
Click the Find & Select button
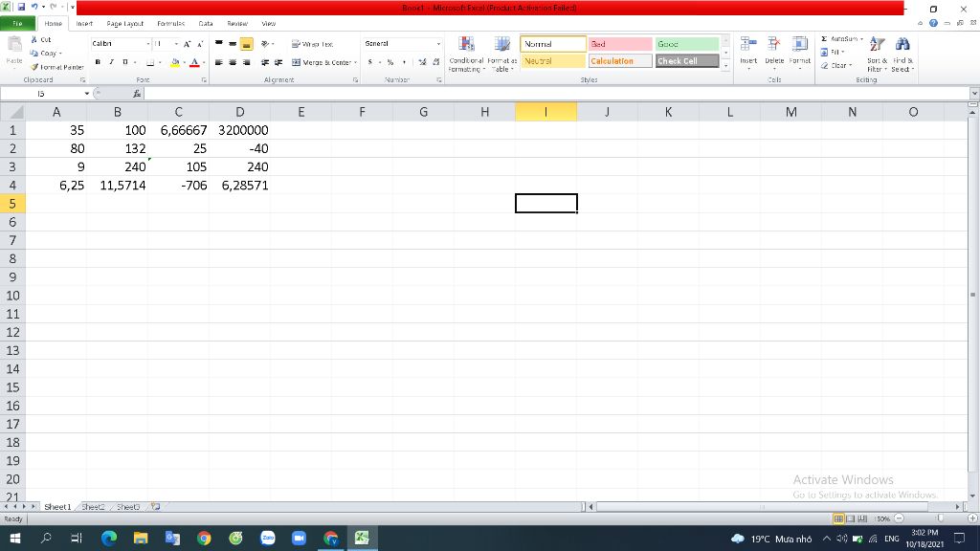tap(902, 54)
